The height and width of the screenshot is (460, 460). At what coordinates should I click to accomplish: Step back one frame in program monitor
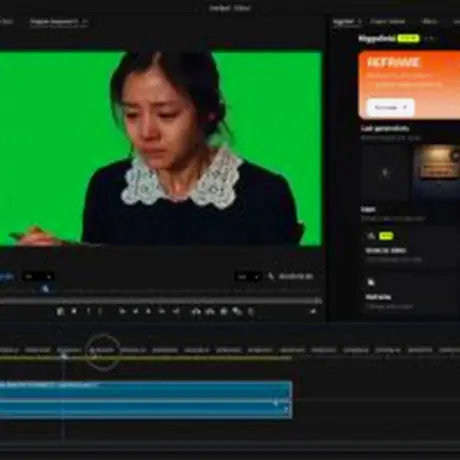[x=136, y=312]
